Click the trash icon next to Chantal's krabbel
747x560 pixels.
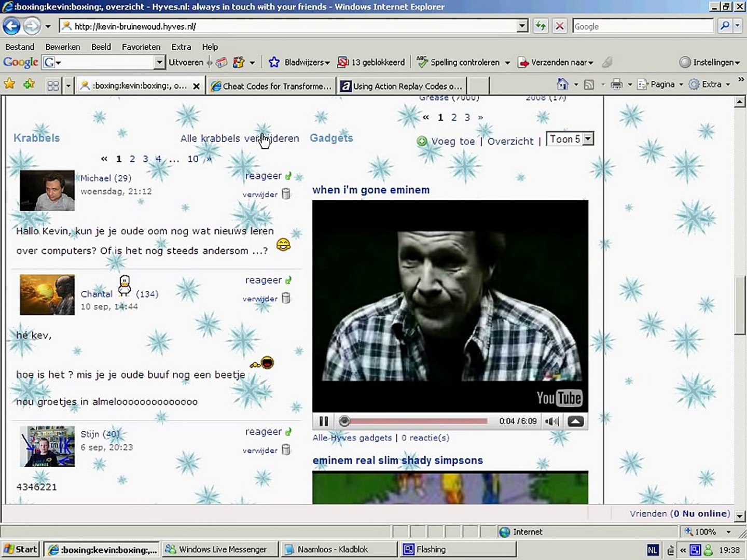click(286, 298)
